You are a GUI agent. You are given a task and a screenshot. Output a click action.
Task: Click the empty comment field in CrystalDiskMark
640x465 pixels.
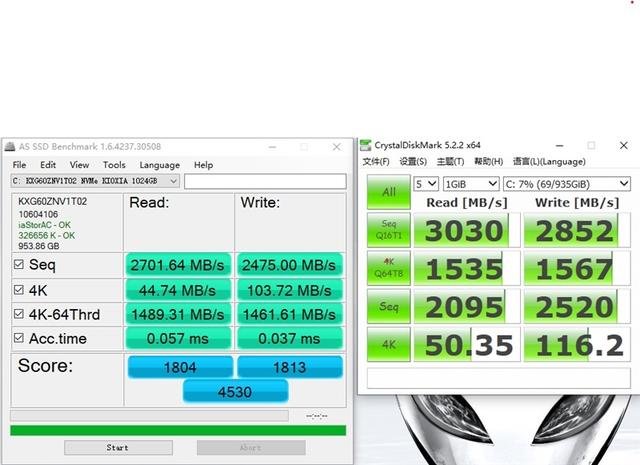499,378
